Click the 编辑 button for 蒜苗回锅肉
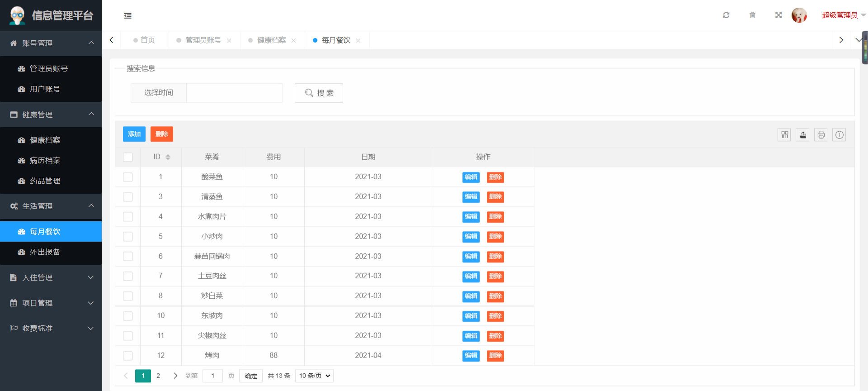Screen dimensions: 868x391 tap(471, 257)
